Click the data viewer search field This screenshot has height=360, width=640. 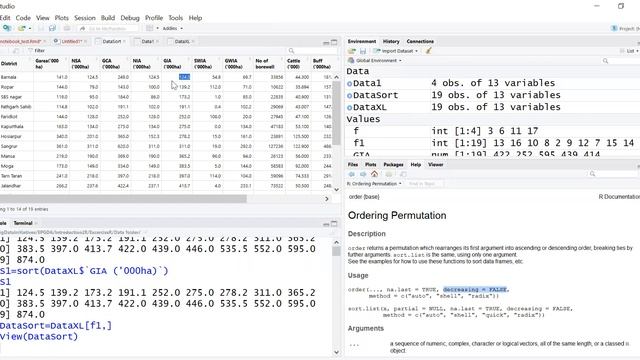tap(312, 51)
